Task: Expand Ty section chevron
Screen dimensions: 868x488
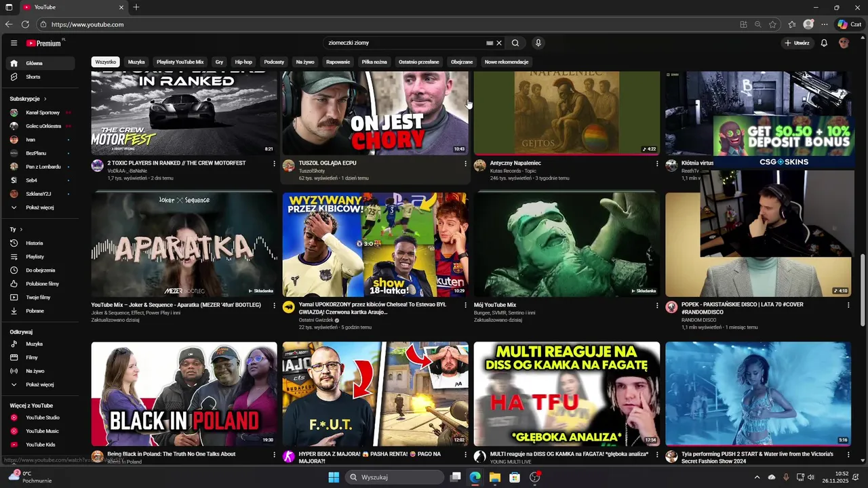Action: point(21,229)
